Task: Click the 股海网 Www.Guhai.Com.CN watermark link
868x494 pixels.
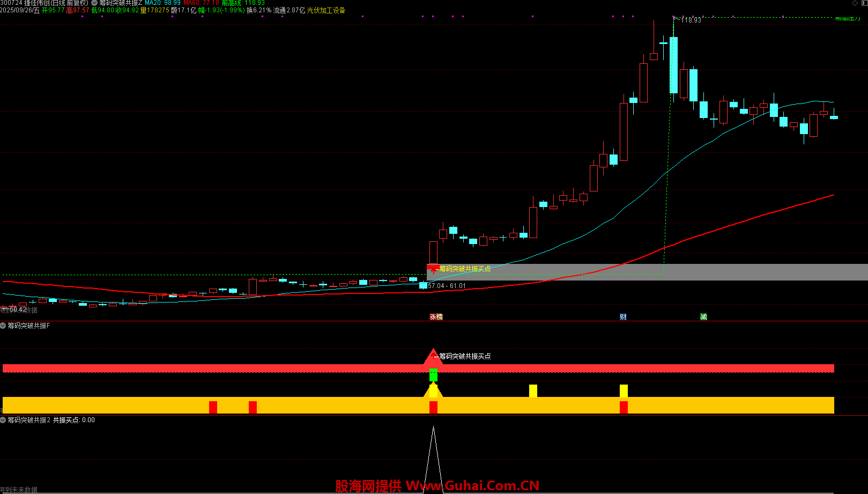Action: (x=437, y=486)
